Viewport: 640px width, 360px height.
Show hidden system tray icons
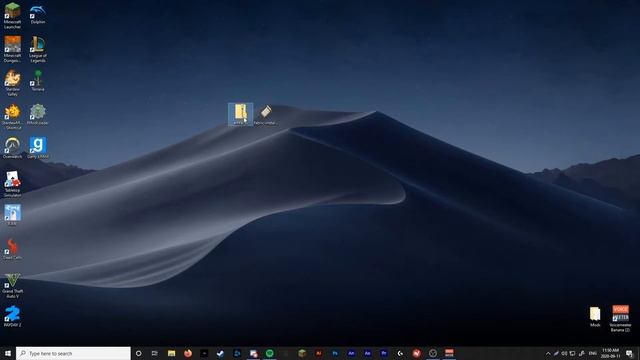coord(548,353)
